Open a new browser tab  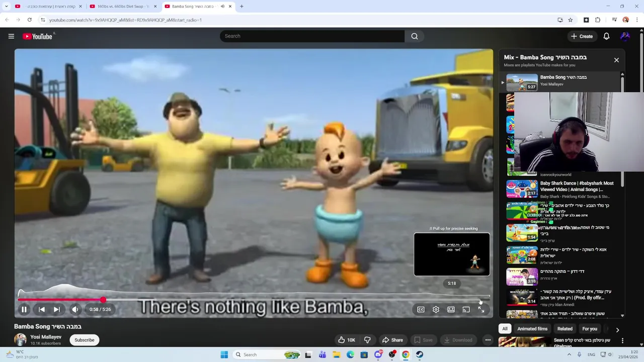242,7
